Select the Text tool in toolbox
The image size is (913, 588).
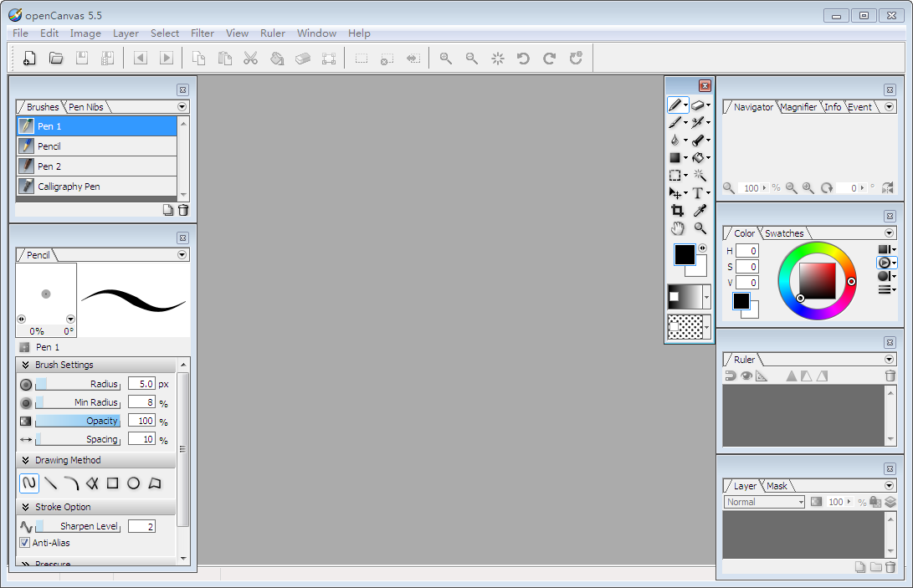697,193
